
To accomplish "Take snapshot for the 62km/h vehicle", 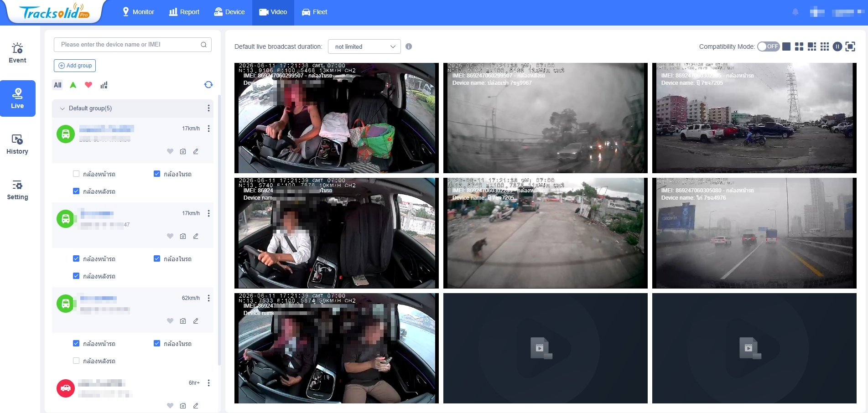I will coord(183,321).
